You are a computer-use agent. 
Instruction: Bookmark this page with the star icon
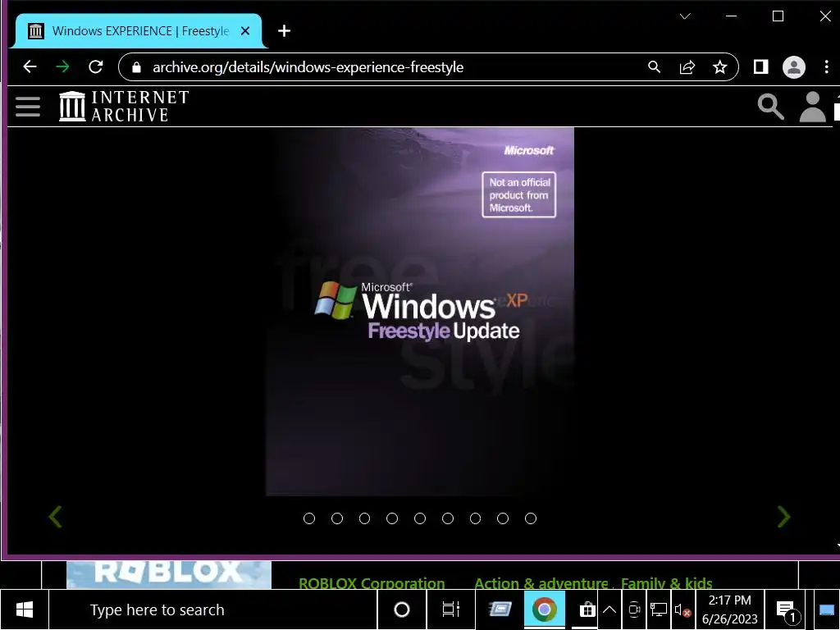(720, 67)
